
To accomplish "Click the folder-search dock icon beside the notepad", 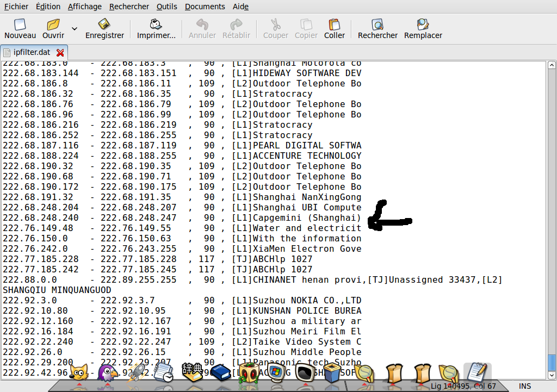I will (x=449, y=374).
